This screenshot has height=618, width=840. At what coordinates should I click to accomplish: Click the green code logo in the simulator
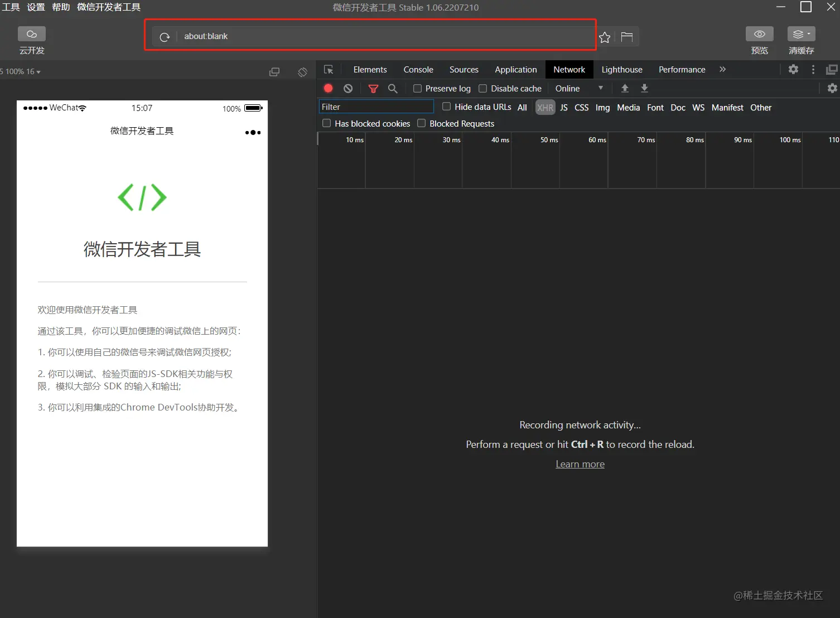[x=142, y=197]
